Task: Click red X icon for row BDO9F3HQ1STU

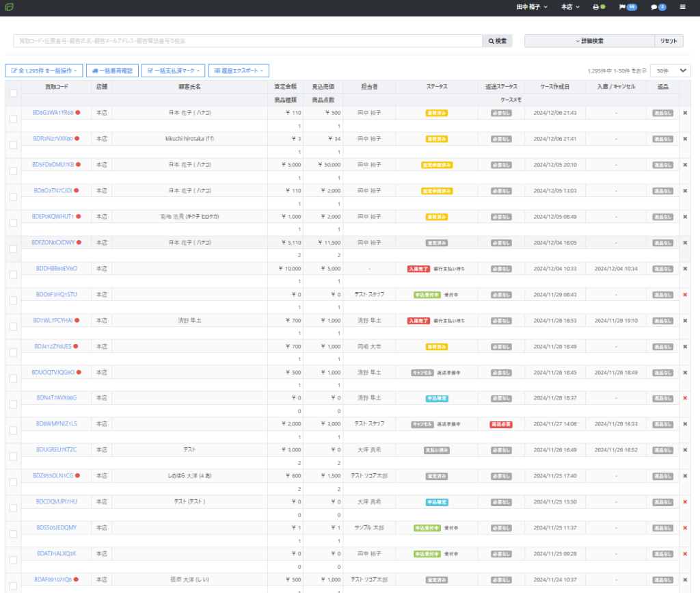Action: [x=685, y=294]
